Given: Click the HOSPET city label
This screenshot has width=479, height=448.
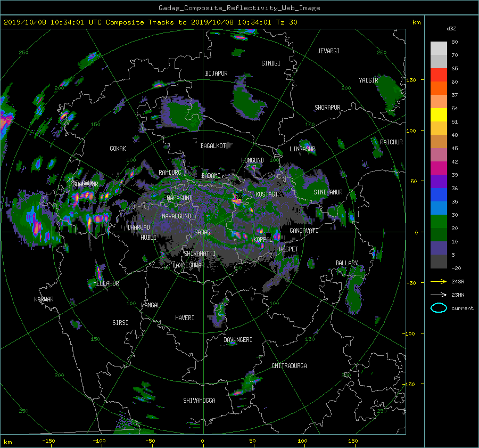Looking at the screenshot, I should (288, 249).
